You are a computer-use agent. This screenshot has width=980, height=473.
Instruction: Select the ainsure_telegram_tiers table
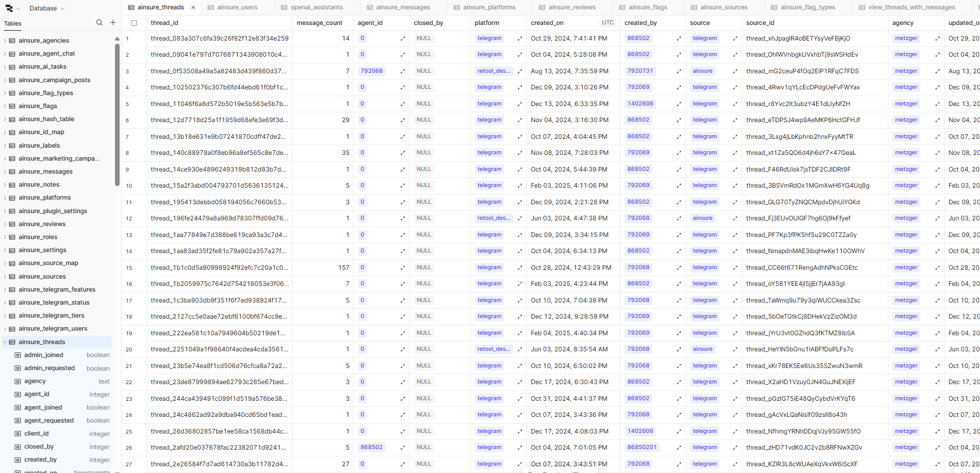tap(51, 316)
